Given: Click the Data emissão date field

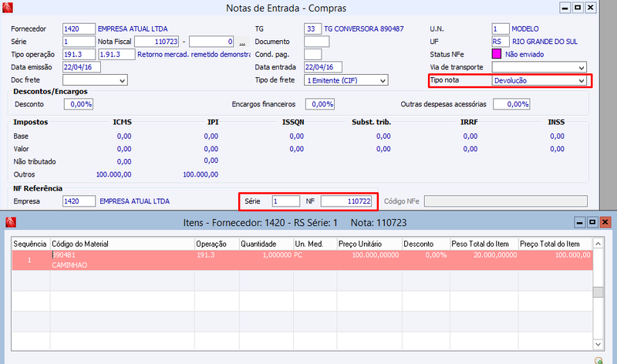Looking at the screenshot, I should [82, 67].
